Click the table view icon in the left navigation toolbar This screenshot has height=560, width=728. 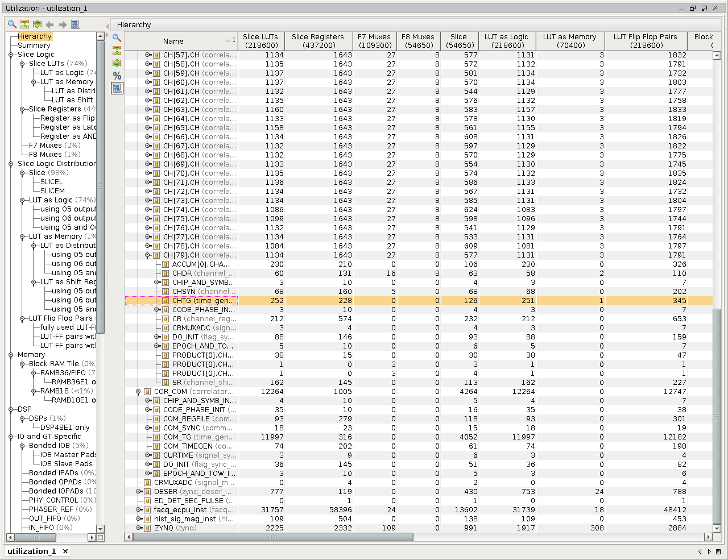[x=75, y=24]
